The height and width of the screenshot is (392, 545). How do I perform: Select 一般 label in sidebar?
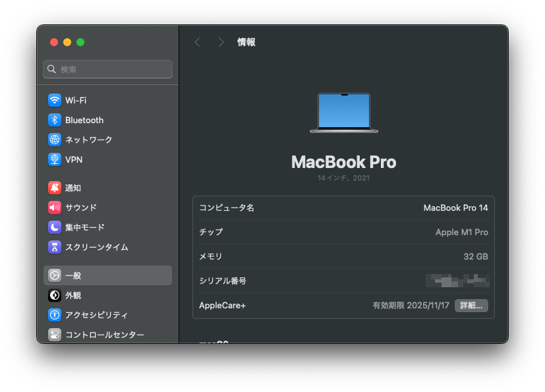point(73,275)
